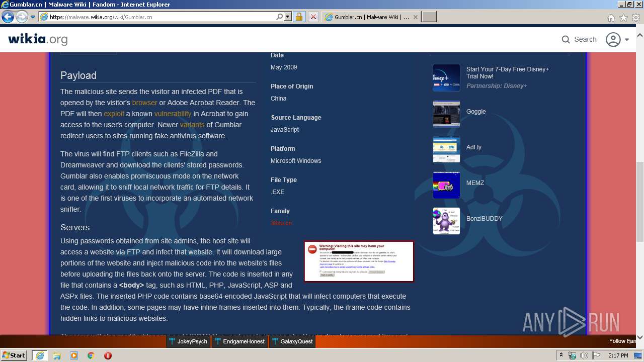Click the address bar search magnifier
644x362 pixels.
[x=280, y=17]
